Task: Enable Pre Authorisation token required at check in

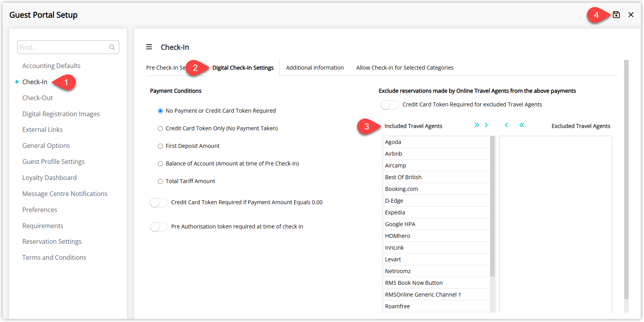Action: click(x=159, y=227)
